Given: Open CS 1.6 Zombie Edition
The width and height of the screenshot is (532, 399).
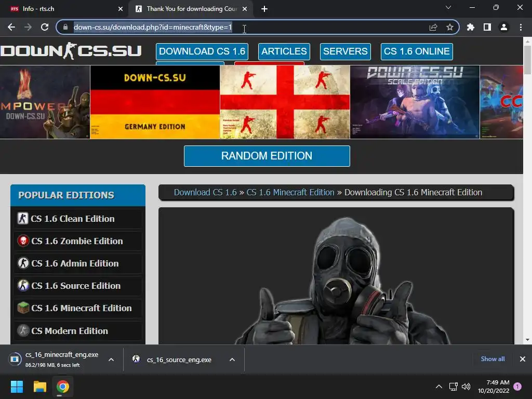Looking at the screenshot, I should tap(78, 241).
